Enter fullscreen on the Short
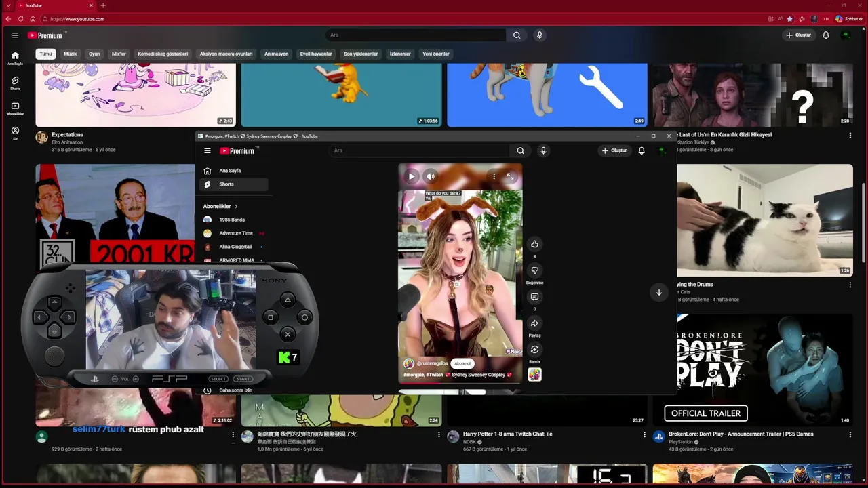Viewport: 868px width, 488px height. click(510, 176)
